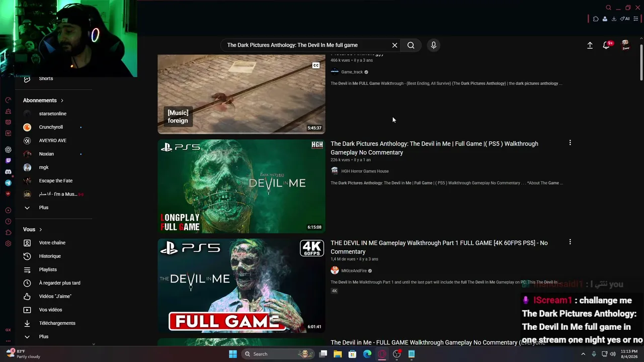This screenshot has width=644, height=362.
Task: Open browser tab search magnifier
Action: 608,8
